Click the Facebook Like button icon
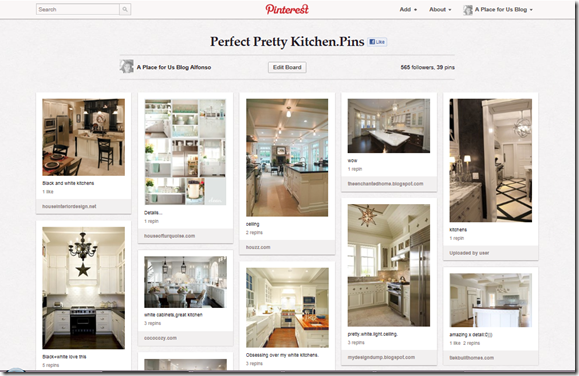 pyautogui.click(x=377, y=42)
